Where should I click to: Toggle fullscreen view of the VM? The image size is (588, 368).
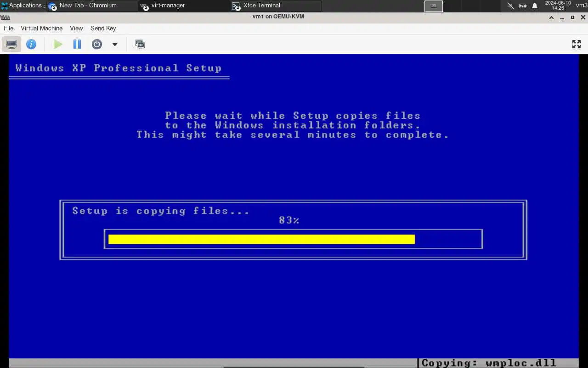577,44
